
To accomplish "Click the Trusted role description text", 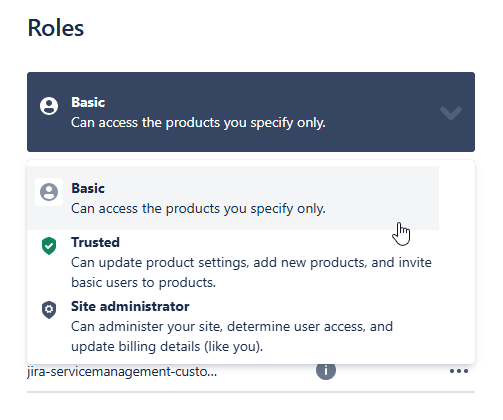I will coord(251,272).
